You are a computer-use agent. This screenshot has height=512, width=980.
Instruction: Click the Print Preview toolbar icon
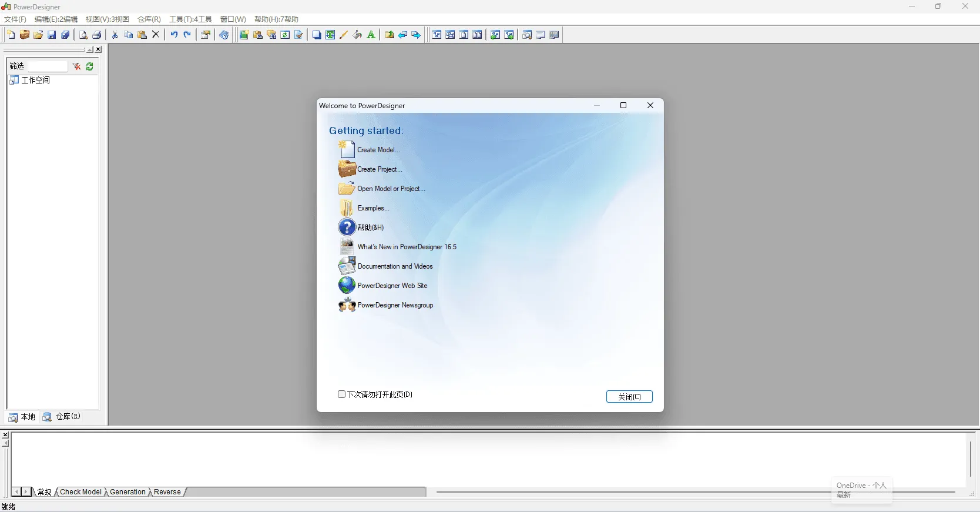(83, 35)
